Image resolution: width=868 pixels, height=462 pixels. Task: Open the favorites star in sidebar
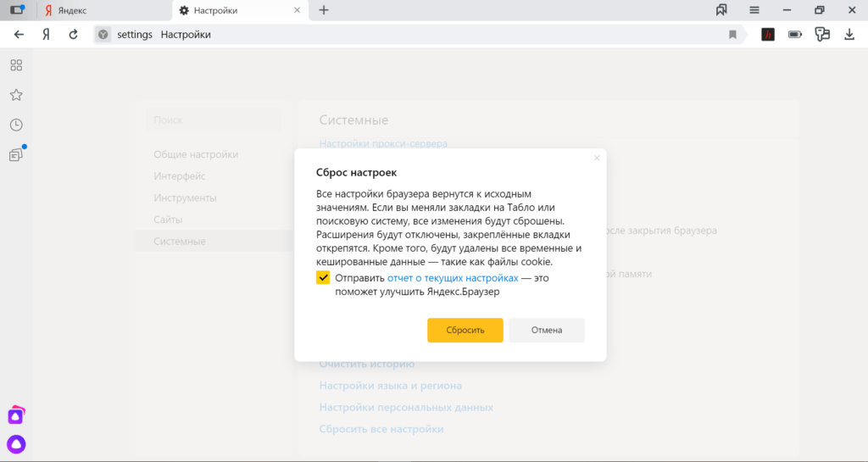coord(16,95)
